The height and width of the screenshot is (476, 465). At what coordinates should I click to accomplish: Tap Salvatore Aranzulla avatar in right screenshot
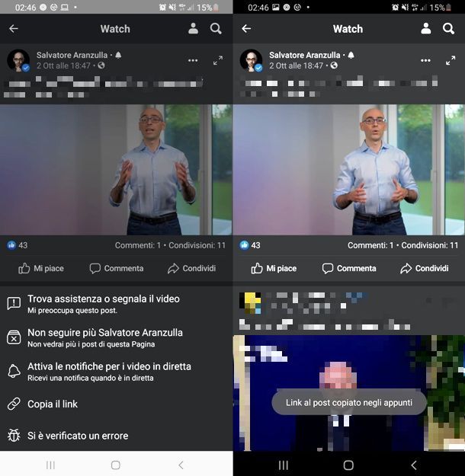coord(251,61)
